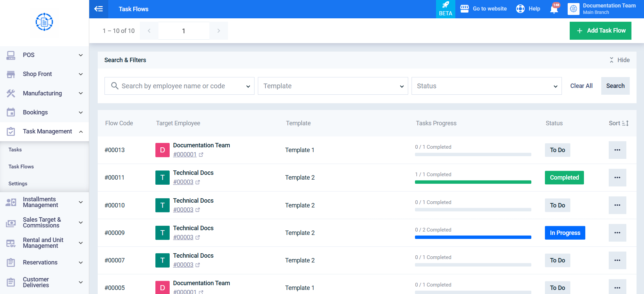The image size is (644, 294).
Task: Open the Template filter dropdown
Action: point(333,86)
